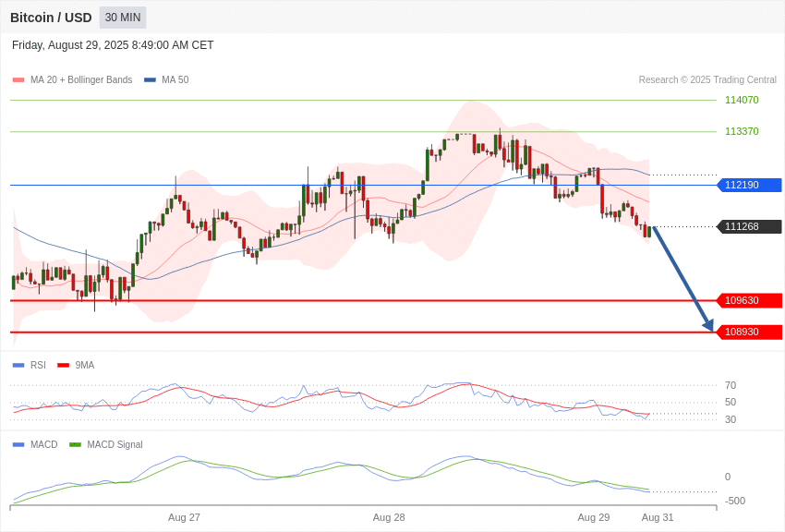Click the MA 50 legend text
This screenshot has height=532, width=785.
tap(175, 80)
